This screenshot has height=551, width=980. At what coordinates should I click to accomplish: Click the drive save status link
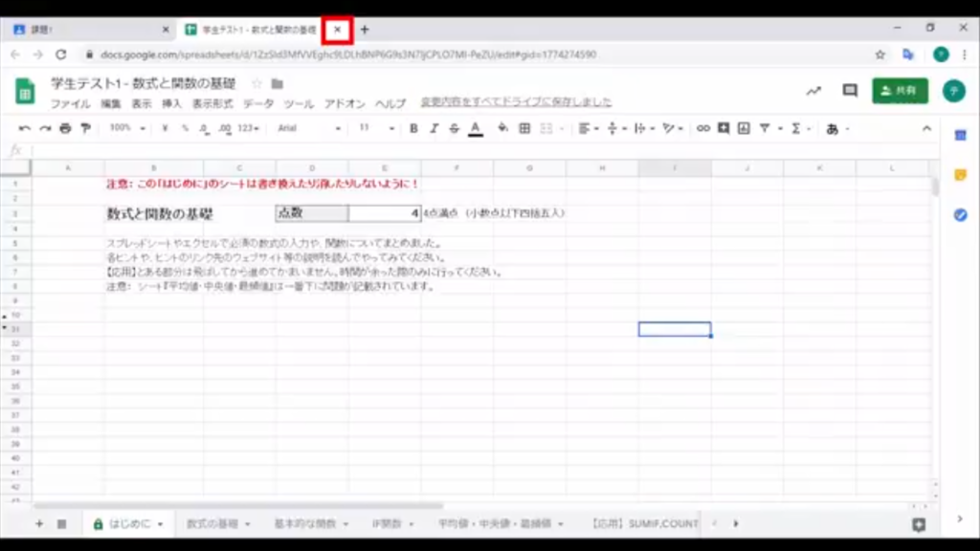pyautogui.click(x=516, y=101)
